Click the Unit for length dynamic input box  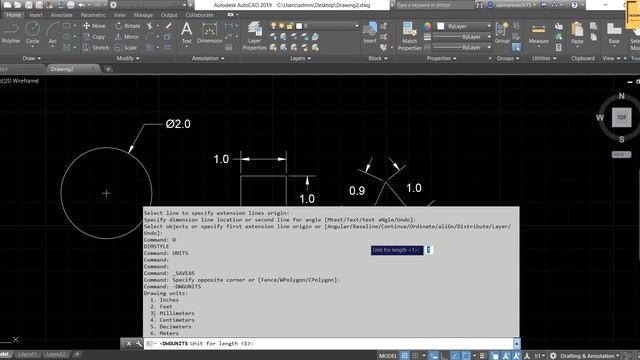click(429, 250)
